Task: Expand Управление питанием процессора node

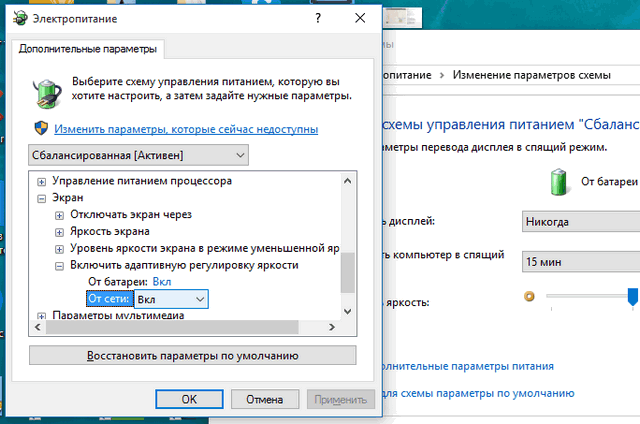Action: click(41, 182)
